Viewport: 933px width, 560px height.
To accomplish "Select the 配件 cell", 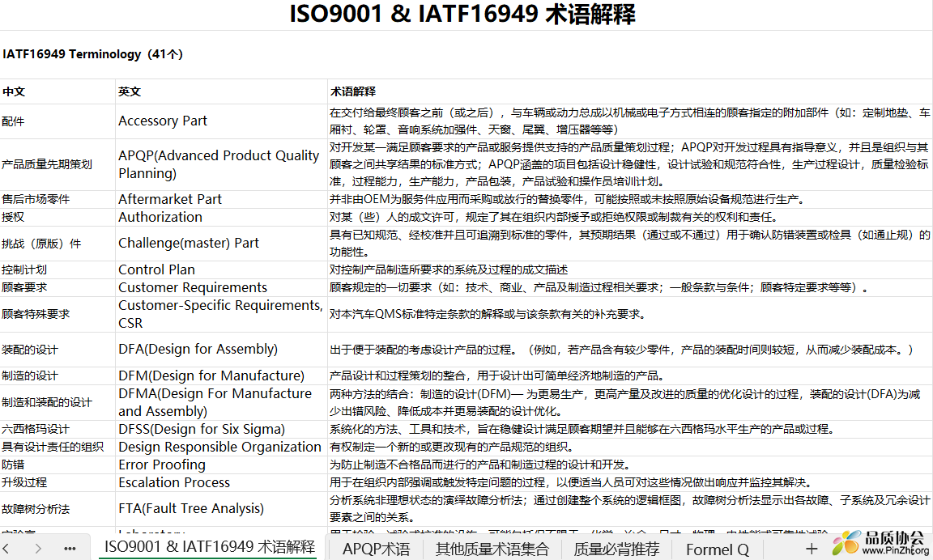I will click(x=58, y=121).
